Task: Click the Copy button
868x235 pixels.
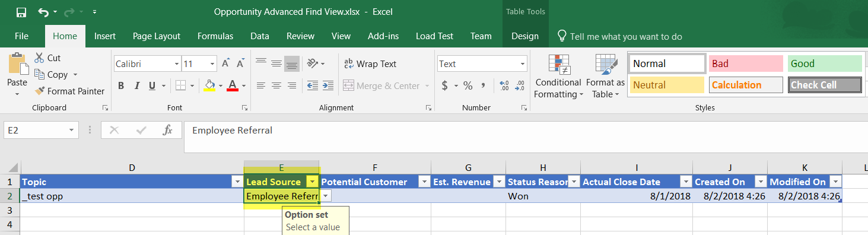Action: (x=51, y=75)
